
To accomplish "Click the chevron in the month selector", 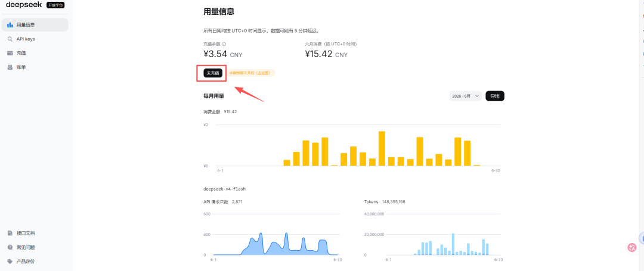I will 477,96.
